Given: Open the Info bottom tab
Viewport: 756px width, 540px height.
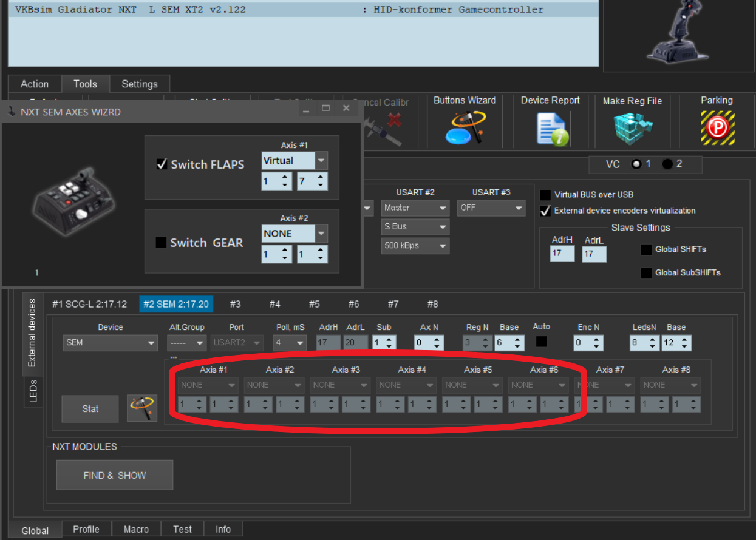Looking at the screenshot, I should [x=223, y=529].
